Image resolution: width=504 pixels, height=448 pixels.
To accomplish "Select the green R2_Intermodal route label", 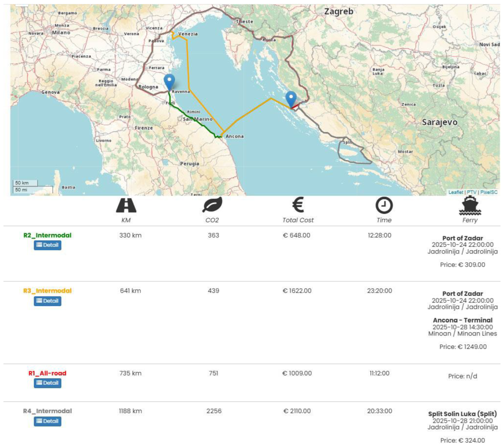I will (x=47, y=235).
